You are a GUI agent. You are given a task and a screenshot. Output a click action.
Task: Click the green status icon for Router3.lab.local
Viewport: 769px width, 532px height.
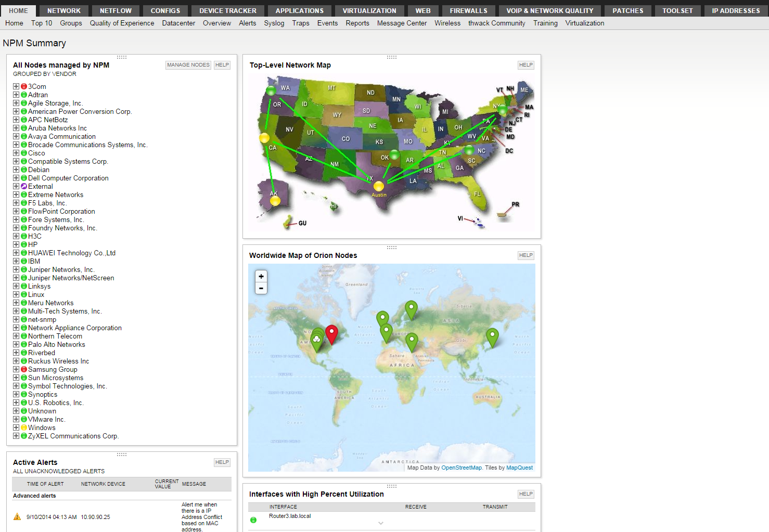253,520
